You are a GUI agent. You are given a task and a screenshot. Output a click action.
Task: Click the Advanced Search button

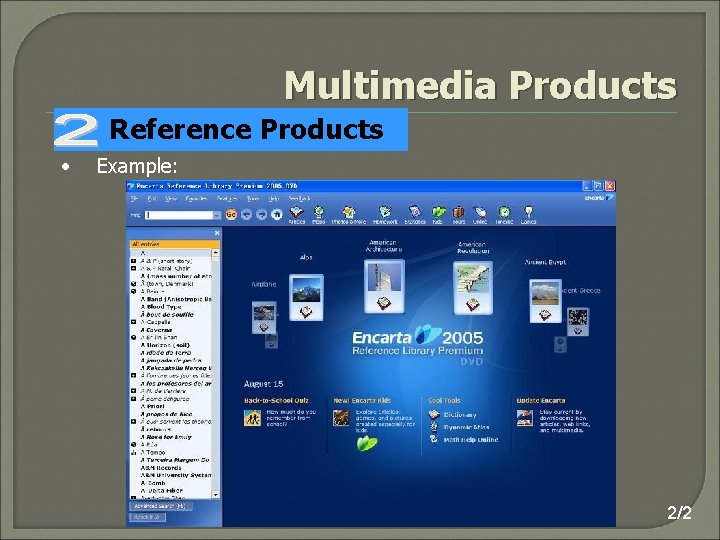(x=160, y=506)
